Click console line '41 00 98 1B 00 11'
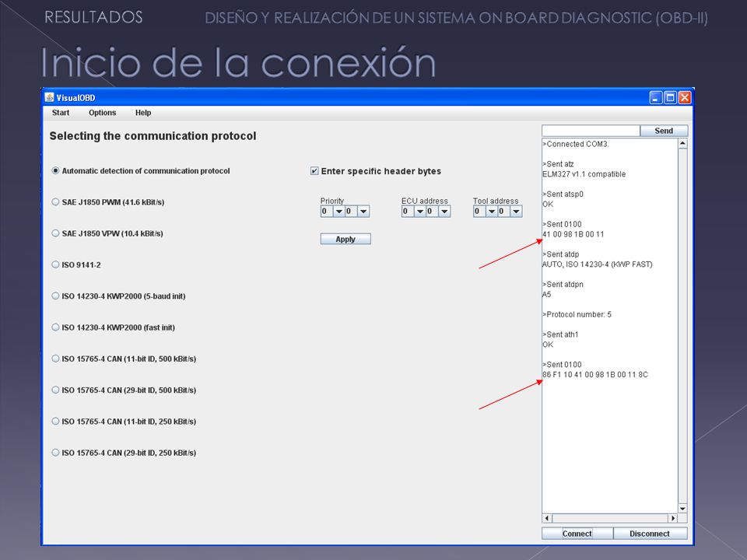747x560 pixels. [x=573, y=234]
